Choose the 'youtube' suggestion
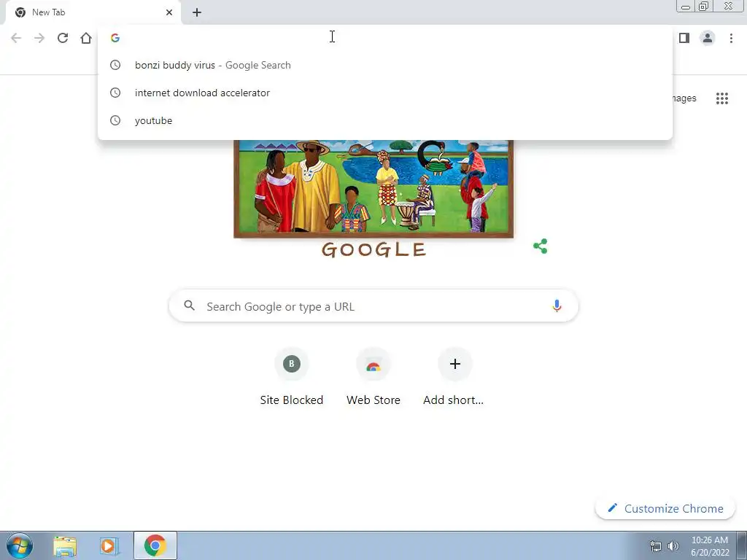This screenshot has width=747, height=560. [x=385, y=120]
